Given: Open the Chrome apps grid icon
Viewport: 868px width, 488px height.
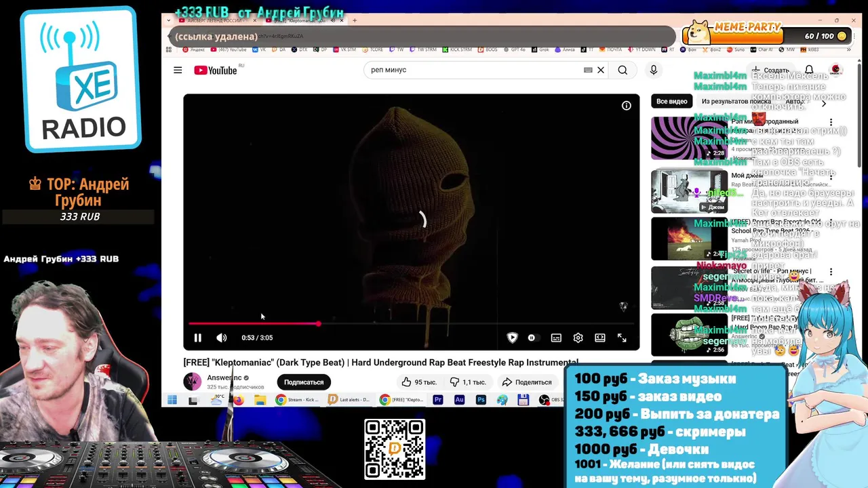Looking at the screenshot, I should click(169, 49).
